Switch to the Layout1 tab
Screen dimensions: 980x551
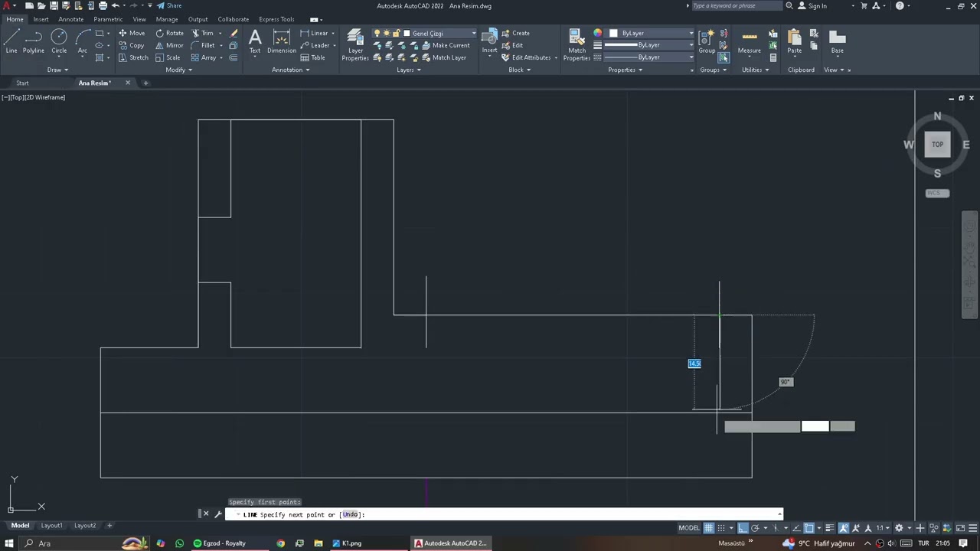(x=51, y=526)
